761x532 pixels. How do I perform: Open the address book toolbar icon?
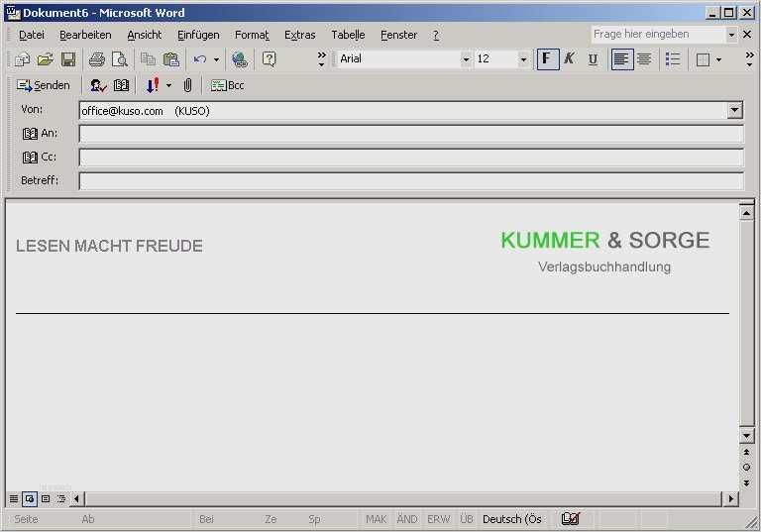(x=121, y=85)
